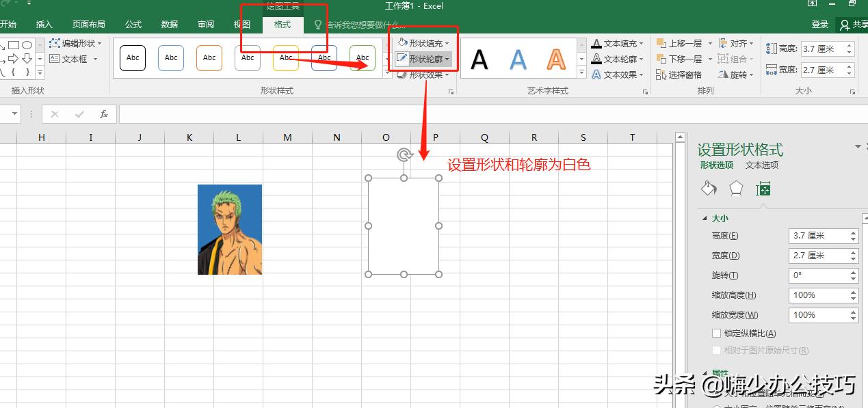Expand the 形状效果 menu
Screen dimensions: 868x408
coord(422,74)
